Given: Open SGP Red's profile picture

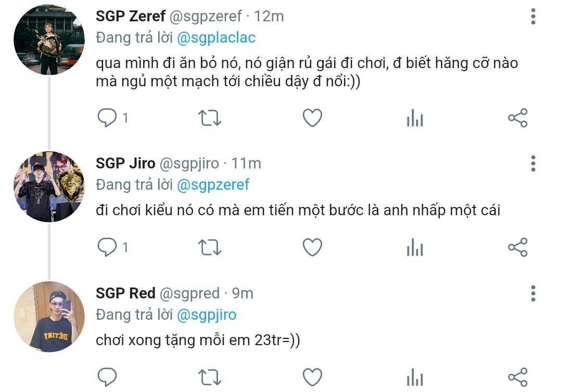Looking at the screenshot, I should pyautogui.click(x=49, y=317).
